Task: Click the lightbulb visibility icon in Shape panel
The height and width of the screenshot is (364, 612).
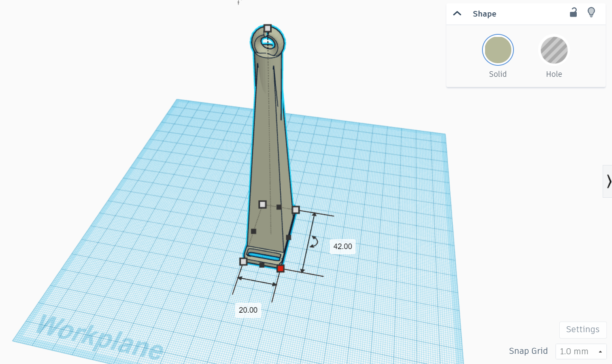Action: pyautogui.click(x=591, y=12)
